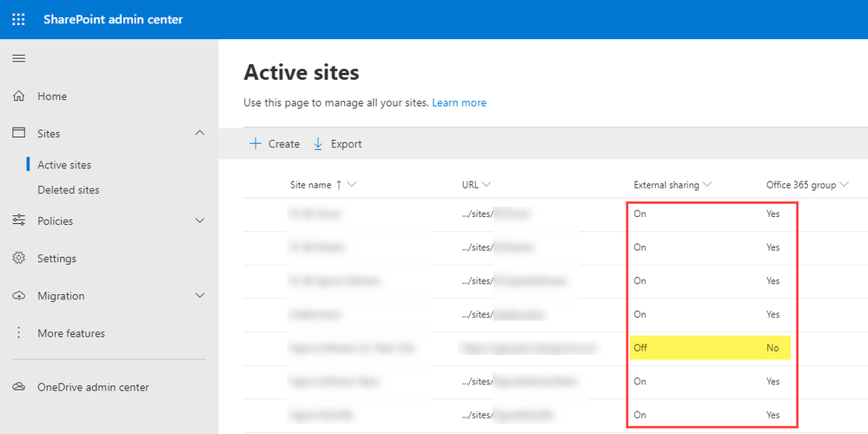Click the Office 365 group column header
This screenshot has height=434, width=868.
801,185
